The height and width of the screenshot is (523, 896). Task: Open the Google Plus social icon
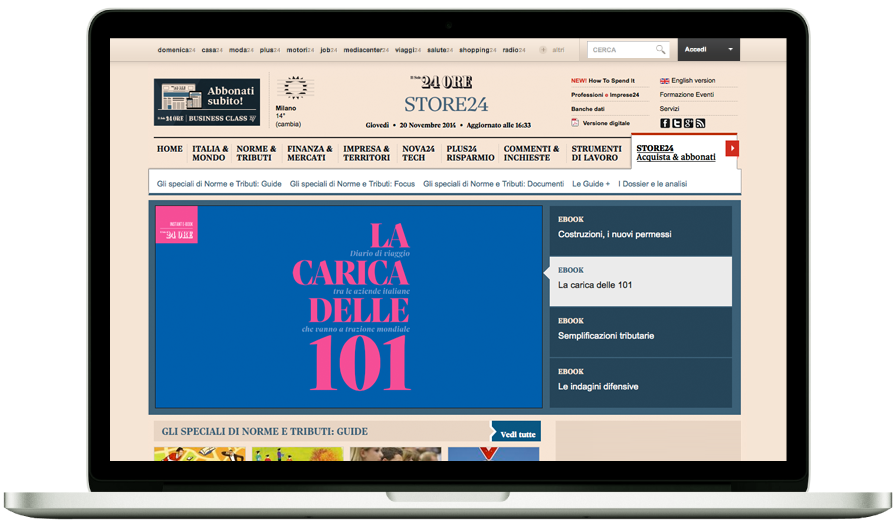click(x=689, y=123)
